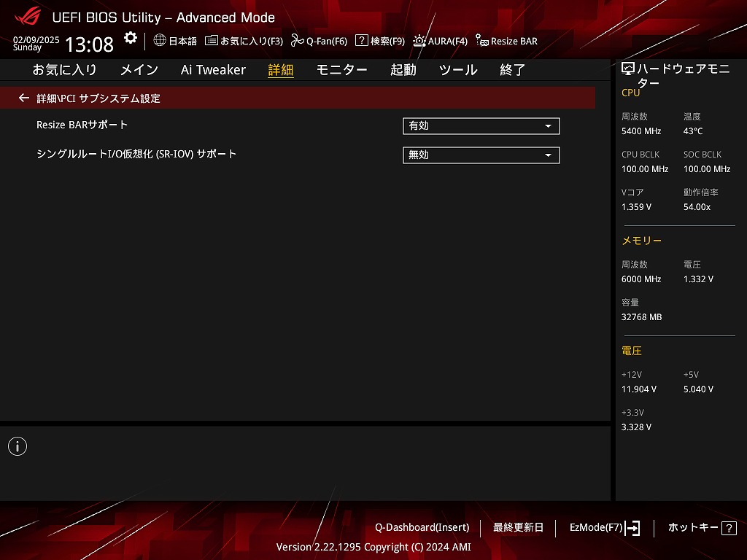The image size is (747, 560).
Task: Click the settings gear icon beside the clock
Action: pyautogui.click(x=130, y=38)
